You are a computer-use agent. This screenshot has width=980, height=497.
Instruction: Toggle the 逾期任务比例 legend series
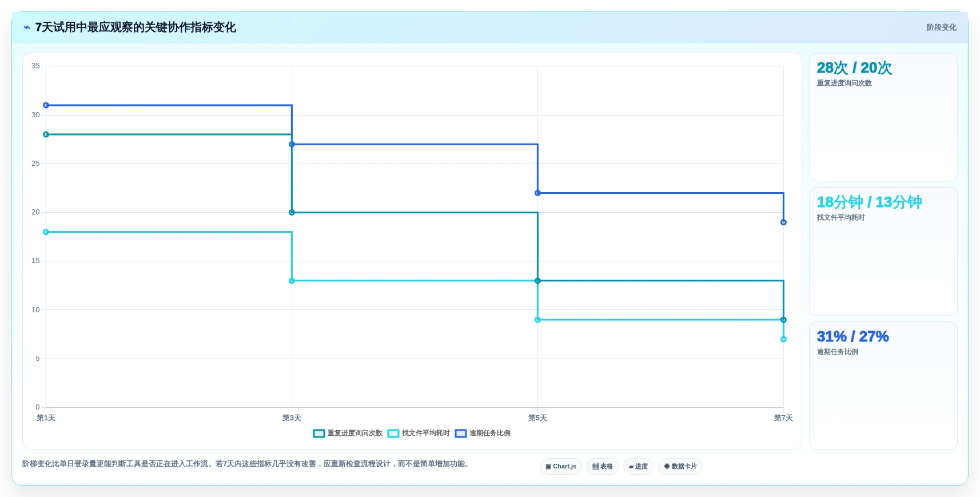point(483,434)
